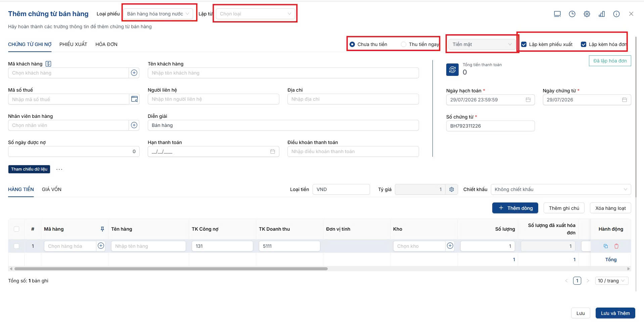Open the Loại phiếu dropdown
644x323 pixels.
pyautogui.click(x=158, y=14)
